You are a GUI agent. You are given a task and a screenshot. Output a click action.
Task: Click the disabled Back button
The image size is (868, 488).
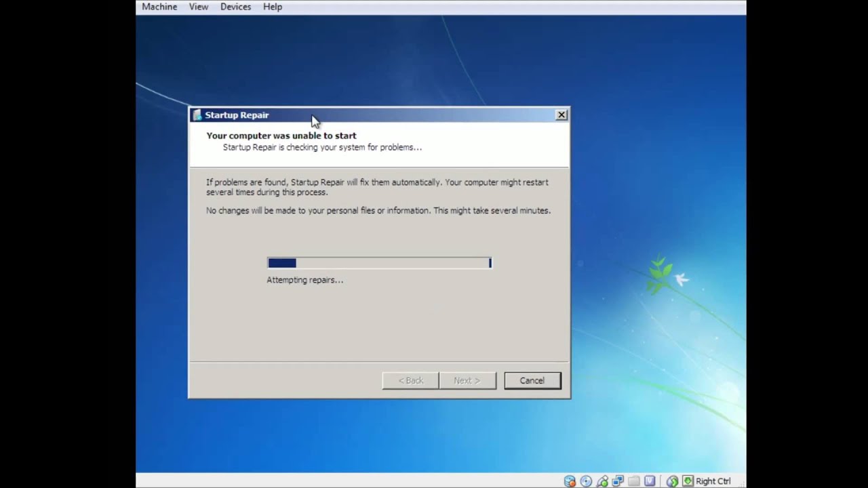point(410,380)
